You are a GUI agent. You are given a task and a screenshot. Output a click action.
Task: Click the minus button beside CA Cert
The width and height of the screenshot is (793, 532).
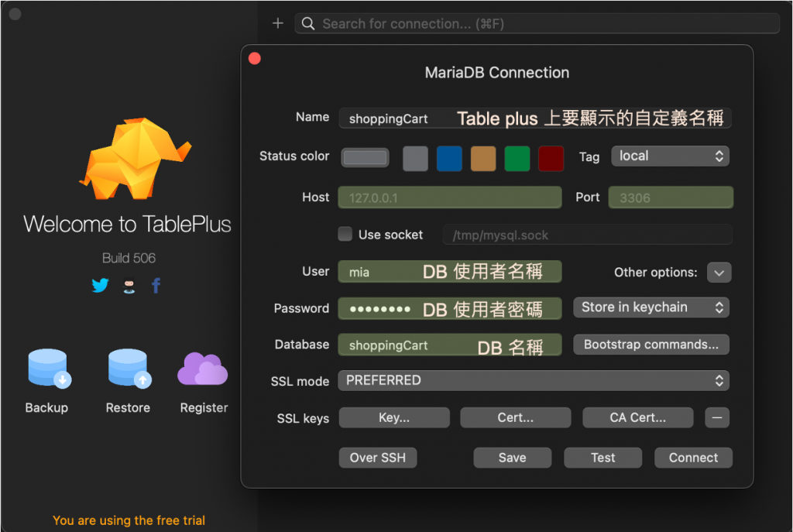716,417
